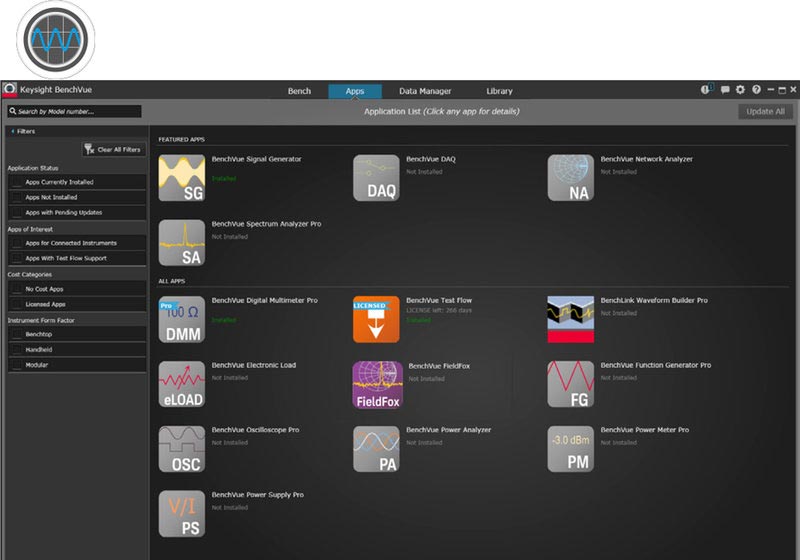This screenshot has height=560, width=800.
Task: Click the BenchVue FieldFox title
Action: [x=439, y=366]
